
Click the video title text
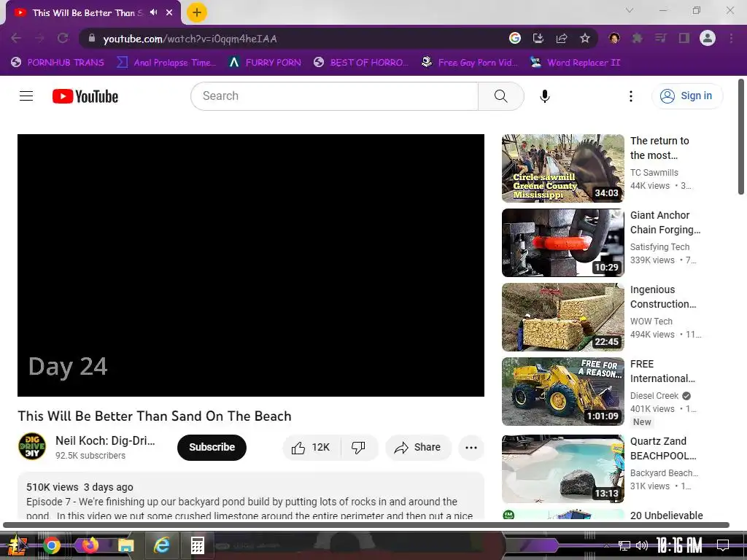(155, 416)
